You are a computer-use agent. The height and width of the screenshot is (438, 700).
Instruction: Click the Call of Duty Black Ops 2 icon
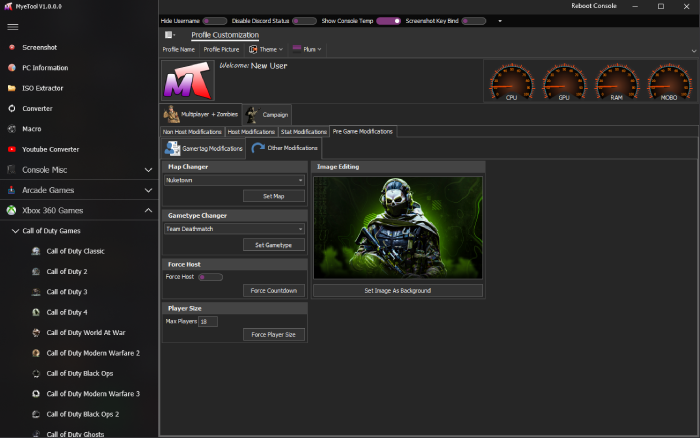pyautogui.click(x=36, y=414)
